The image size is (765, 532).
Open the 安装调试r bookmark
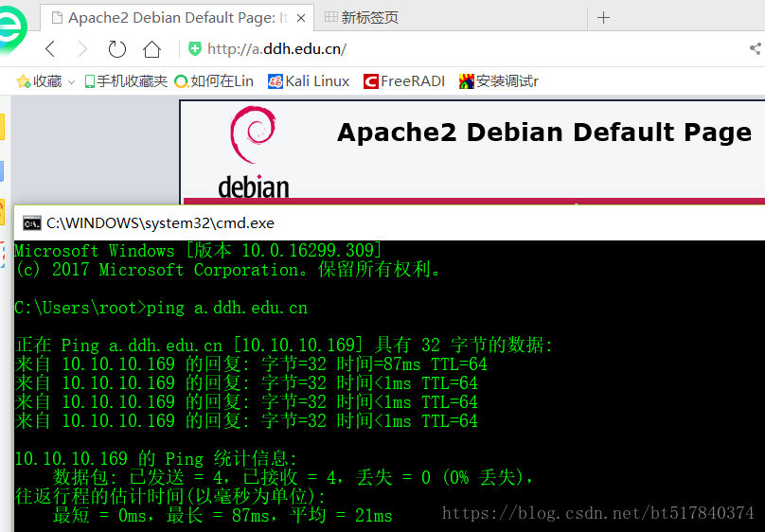coord(499,81)
